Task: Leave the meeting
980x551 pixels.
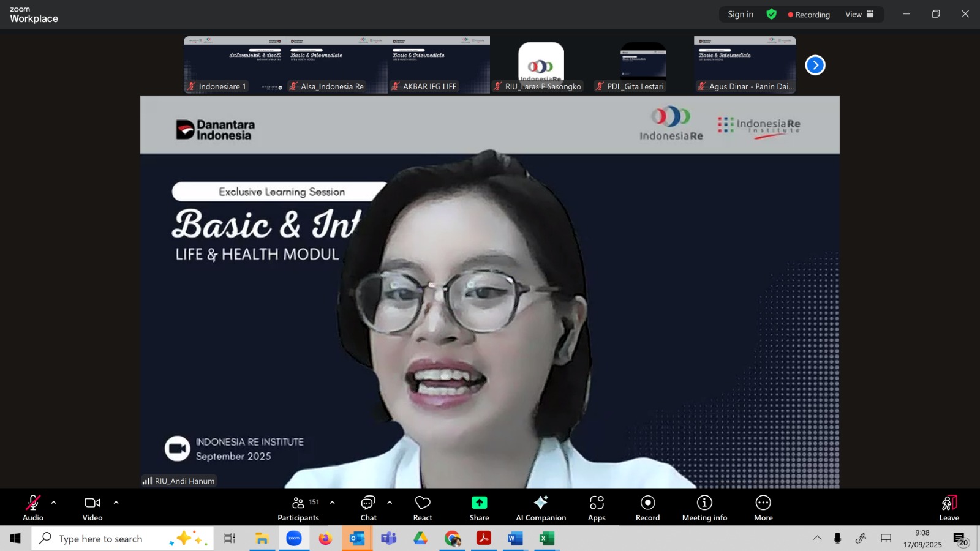Action: [x=949, y=508]
